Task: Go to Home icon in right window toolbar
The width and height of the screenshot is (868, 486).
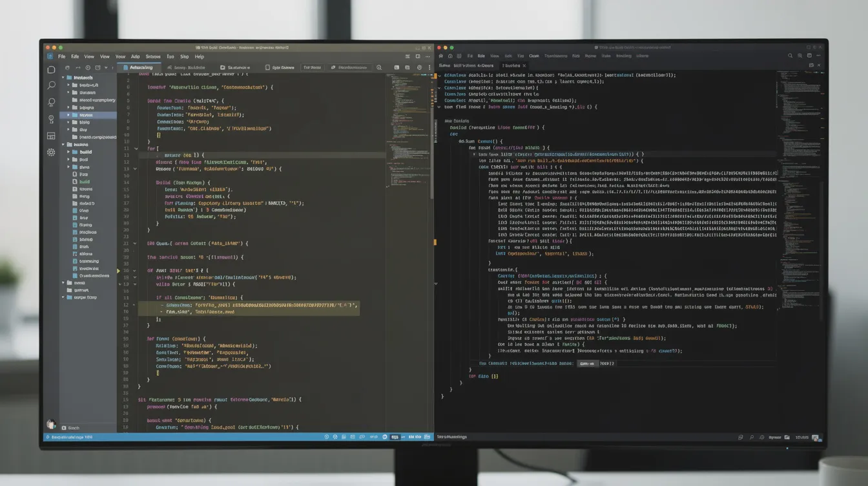Action: pos(441,56)
